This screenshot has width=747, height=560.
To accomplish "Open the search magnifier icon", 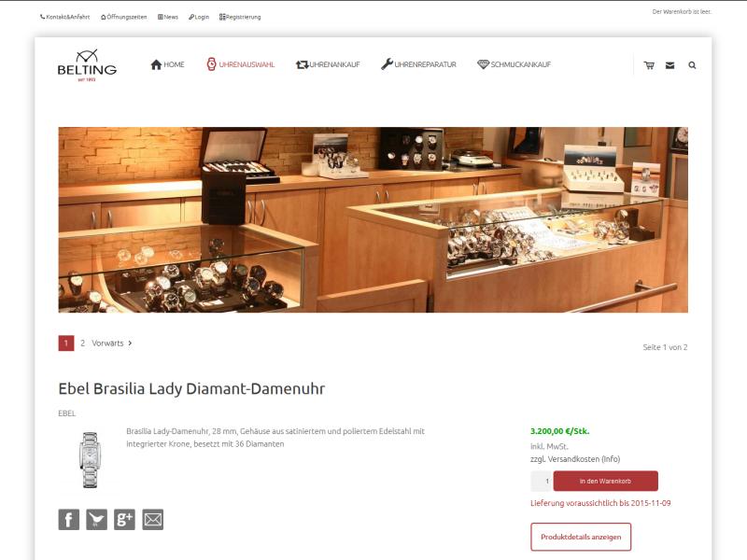I will (x=692, y=65).
